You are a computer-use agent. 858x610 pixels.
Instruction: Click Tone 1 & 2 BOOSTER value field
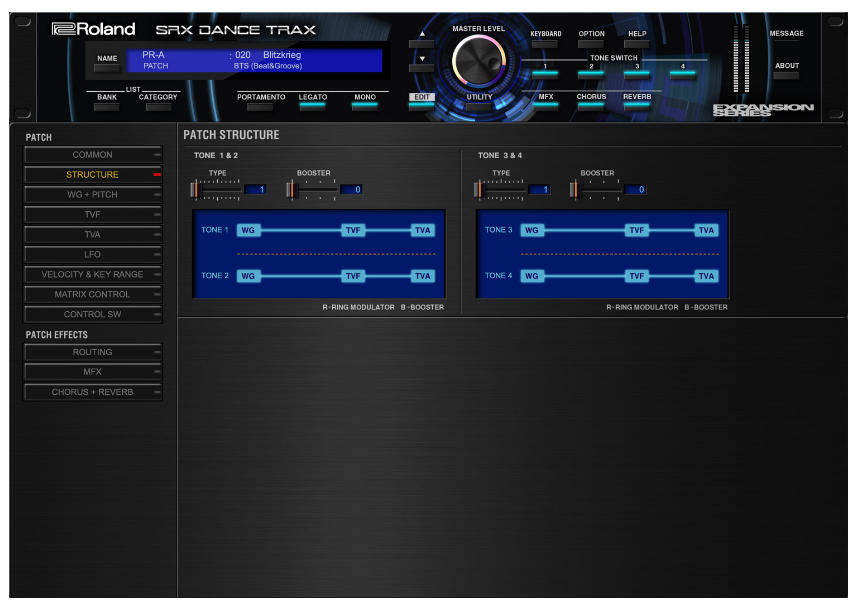351,190
